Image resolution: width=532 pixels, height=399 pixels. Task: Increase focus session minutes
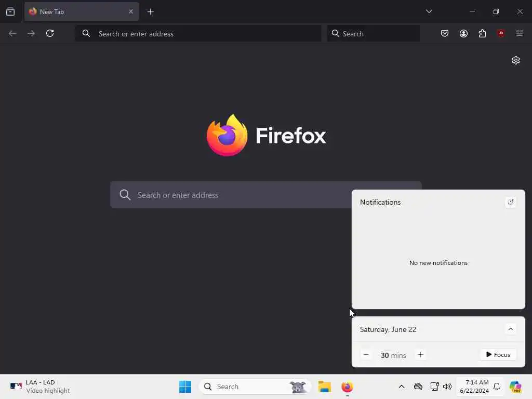coord(420,355)
